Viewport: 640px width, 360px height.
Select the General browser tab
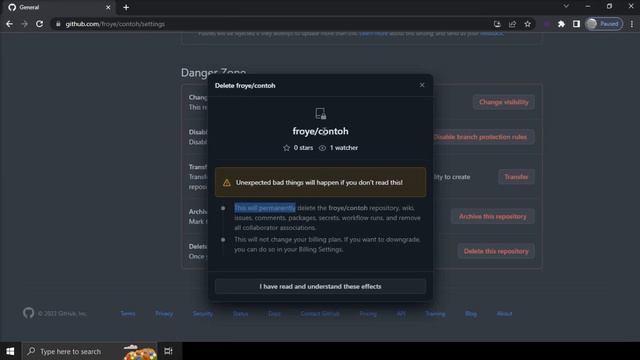point(57,7)
